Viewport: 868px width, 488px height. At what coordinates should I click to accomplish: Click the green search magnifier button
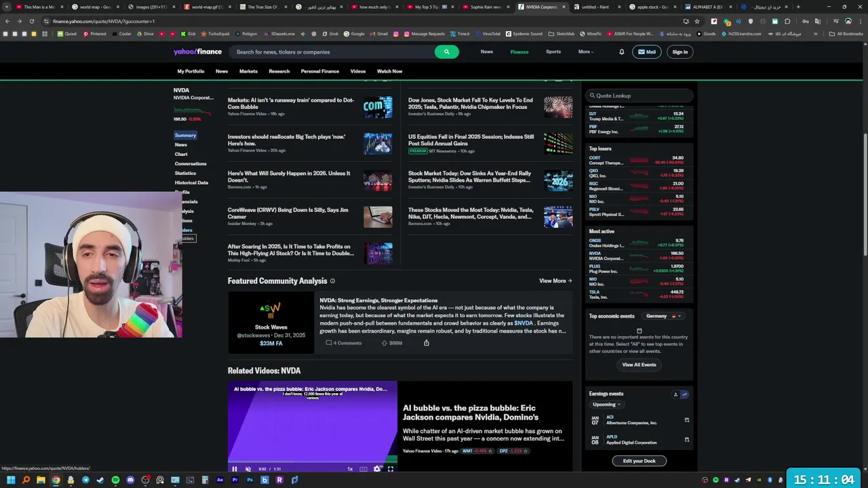[x=446, y=52]
